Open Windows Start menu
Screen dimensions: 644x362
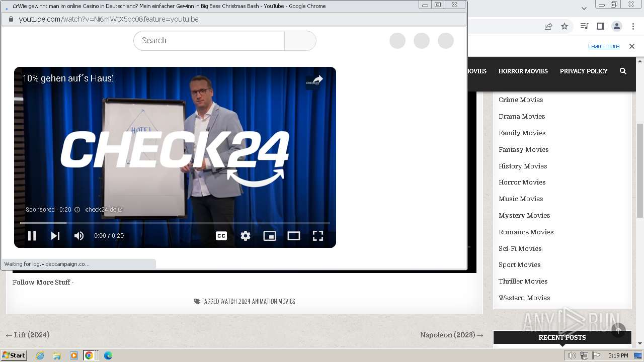click(x=14, y=355)
